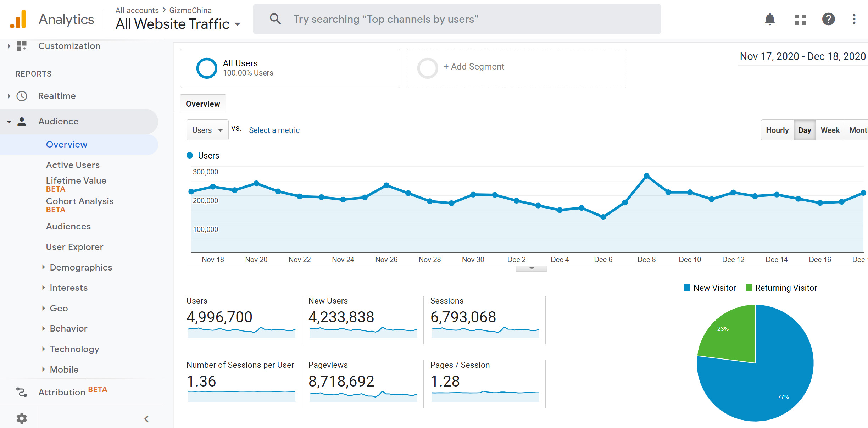Click the Realtime clock icon

pos(22,96)
